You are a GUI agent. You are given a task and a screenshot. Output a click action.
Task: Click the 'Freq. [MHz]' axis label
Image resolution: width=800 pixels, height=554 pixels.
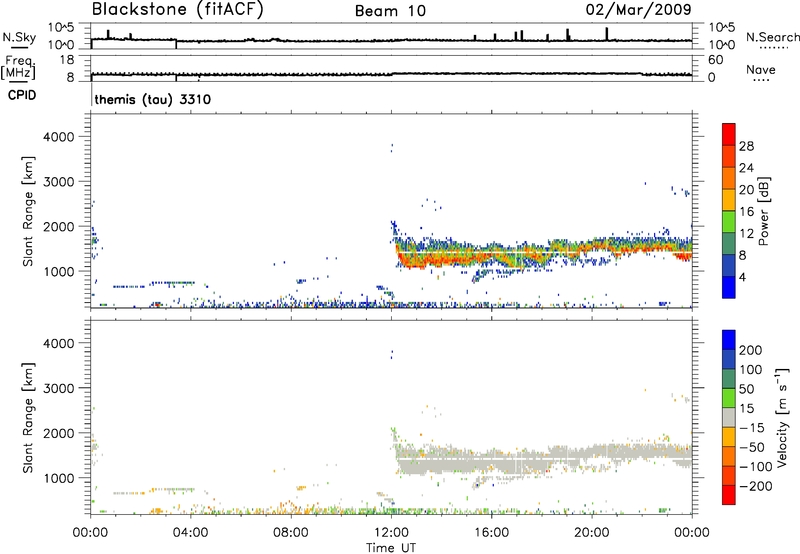(x=18, y=67)
